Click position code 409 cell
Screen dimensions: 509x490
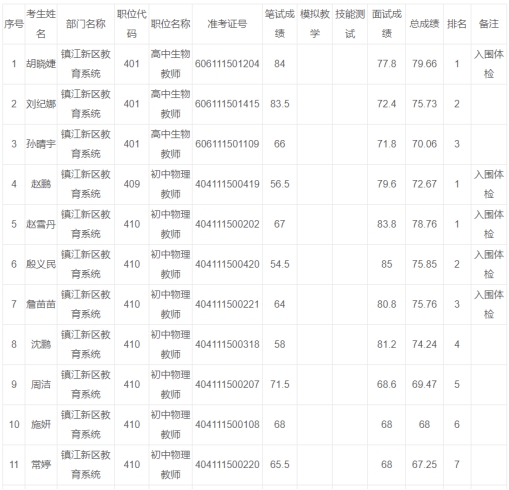point(132,184)
